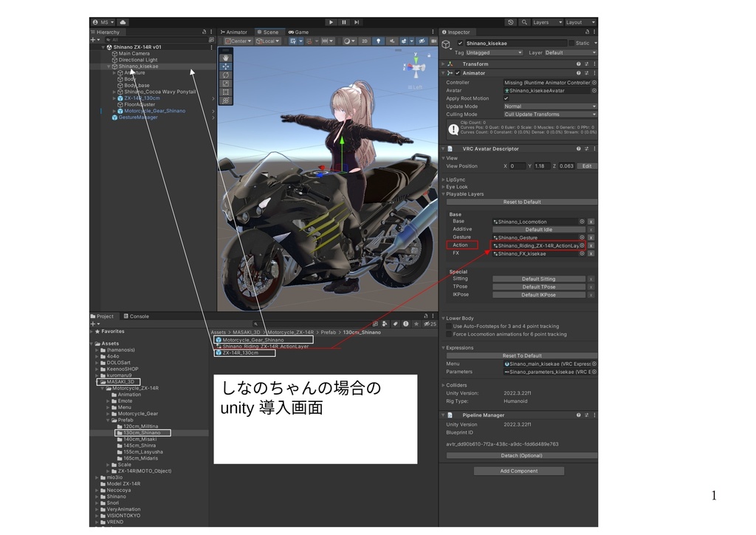Expand the Transform component

[444, 64]
